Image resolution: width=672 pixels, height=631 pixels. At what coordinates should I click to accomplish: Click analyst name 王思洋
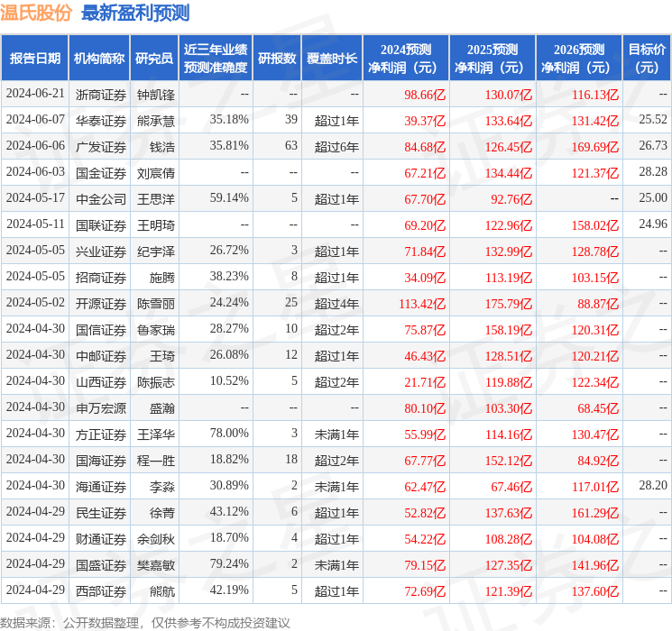tap(156, 199)
